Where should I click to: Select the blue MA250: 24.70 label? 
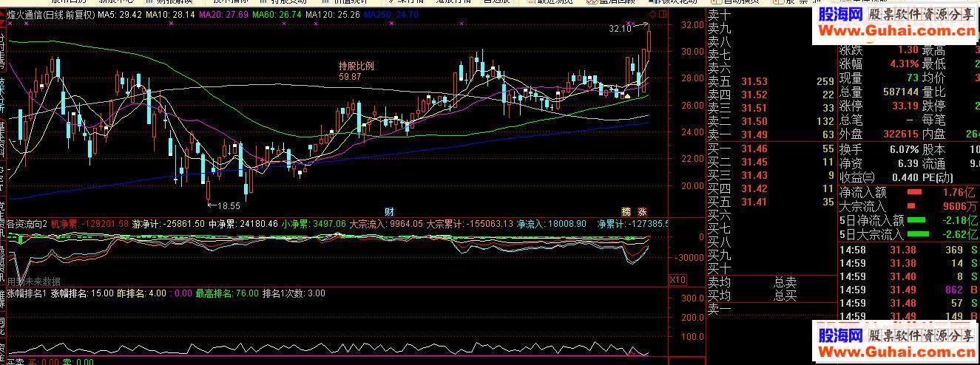(x=391, y=14)
